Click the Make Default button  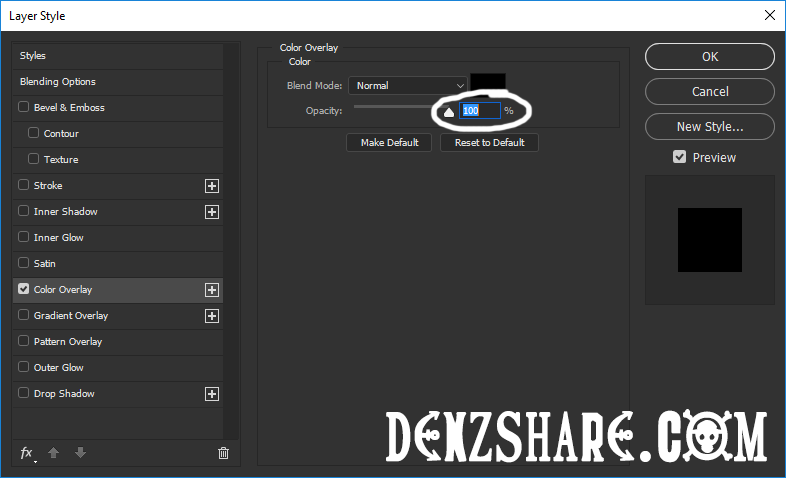(389, 143)
